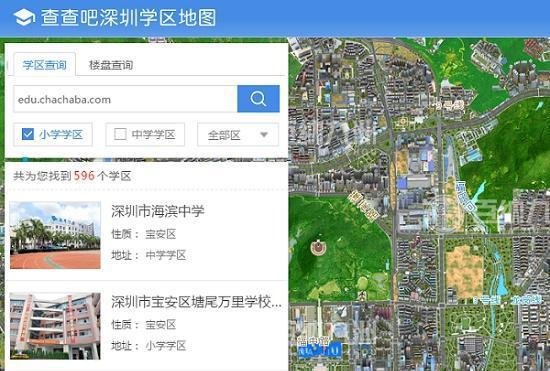The height and width of the screenshot is (371, 550).
Task: Focus the edu.chachaba.com search field
Action: [126, 99]
